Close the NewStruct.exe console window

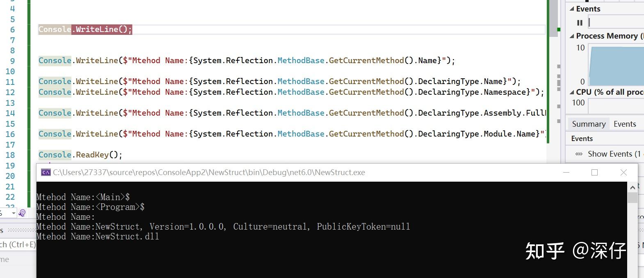tap(623, 173)
